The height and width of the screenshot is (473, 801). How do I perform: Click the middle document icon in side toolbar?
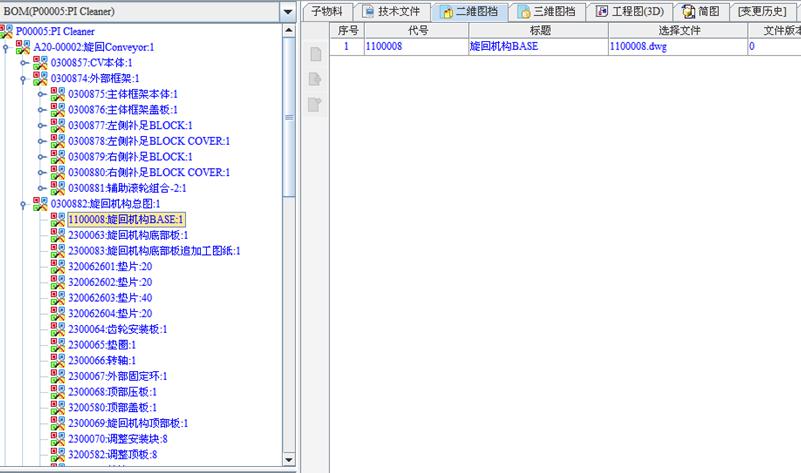[x=315, y=79]
